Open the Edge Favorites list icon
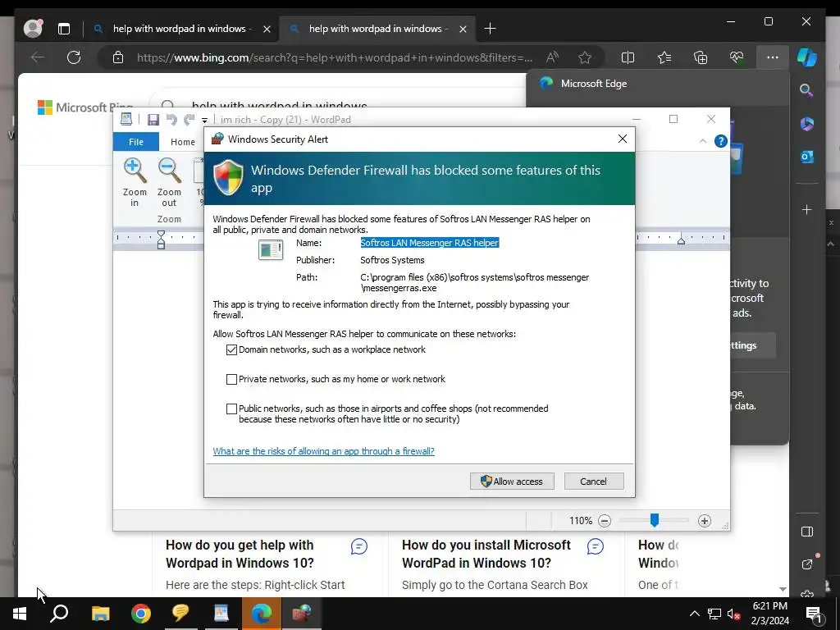 (x=664, y=57)
